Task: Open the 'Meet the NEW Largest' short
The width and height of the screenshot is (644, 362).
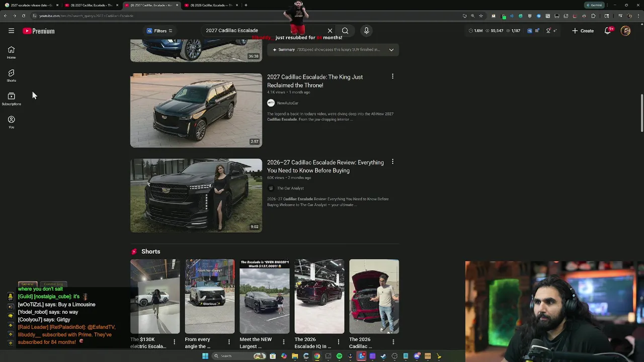Action: (x=265, y=296)
